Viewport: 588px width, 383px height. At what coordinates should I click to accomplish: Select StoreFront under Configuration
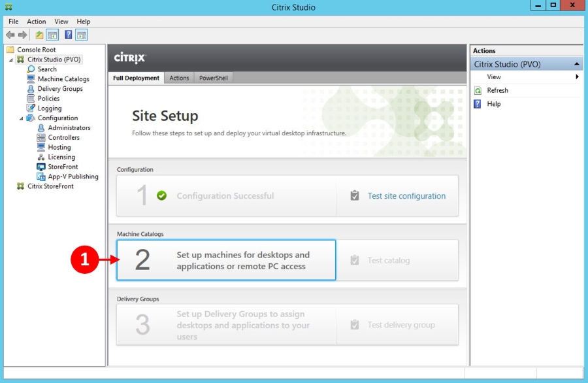pos(63,167)
